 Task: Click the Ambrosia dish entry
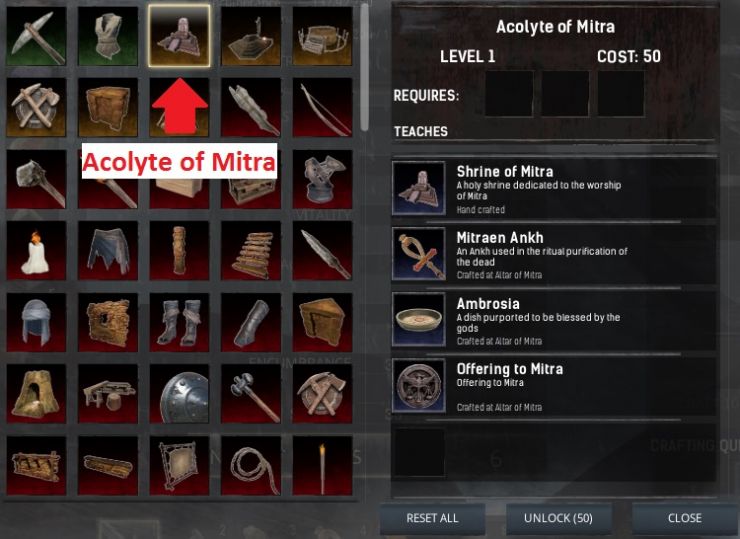554,320
